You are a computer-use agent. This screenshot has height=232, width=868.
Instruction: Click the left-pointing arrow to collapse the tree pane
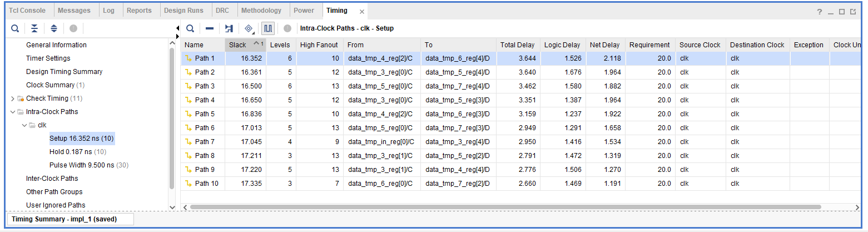[x=177, y=28]
